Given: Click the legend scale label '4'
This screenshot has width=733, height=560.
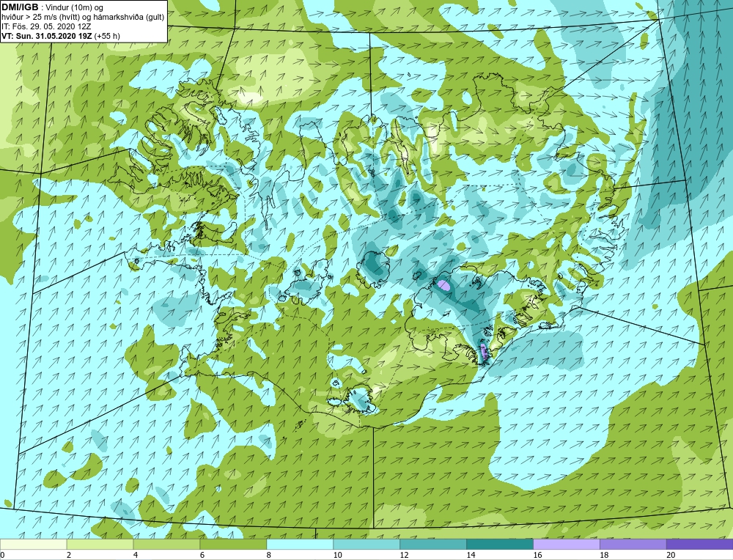Looking at the screenshot, I should (x=136, y=556).
